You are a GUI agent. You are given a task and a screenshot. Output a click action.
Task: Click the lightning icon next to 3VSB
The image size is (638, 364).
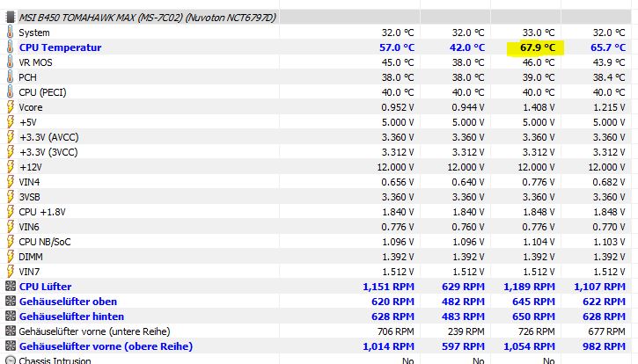coord(11,197)
